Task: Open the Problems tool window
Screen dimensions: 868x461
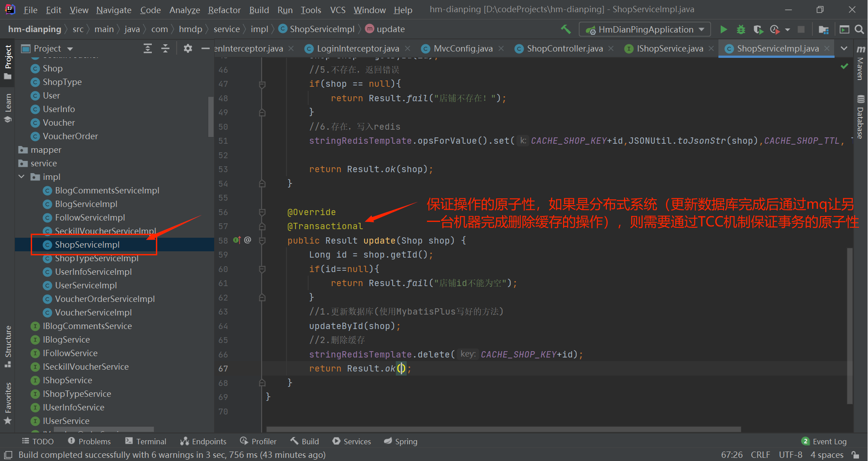Action: click(89, 442)
